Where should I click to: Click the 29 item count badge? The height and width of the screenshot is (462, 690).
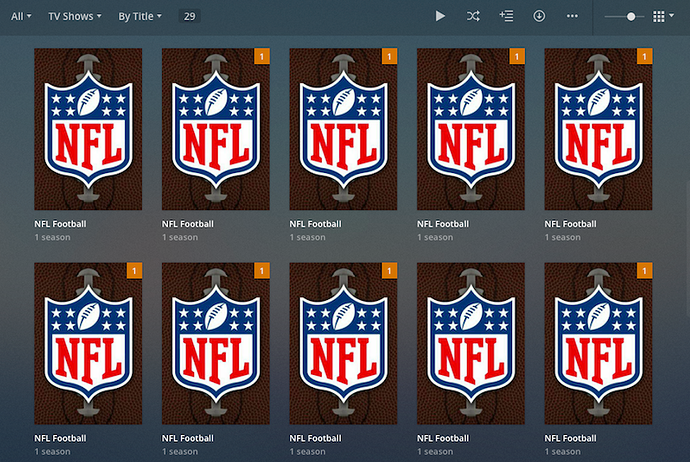click(x=190, y=16)
